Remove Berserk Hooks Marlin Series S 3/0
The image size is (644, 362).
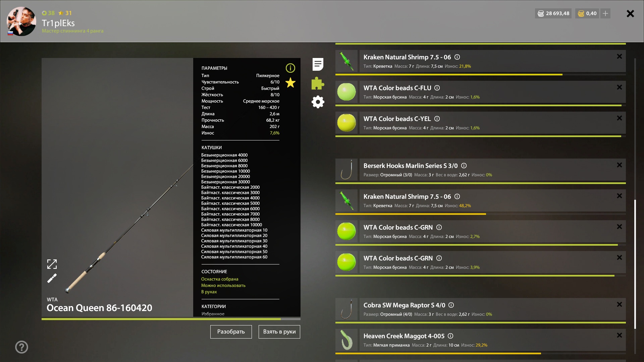619,165
